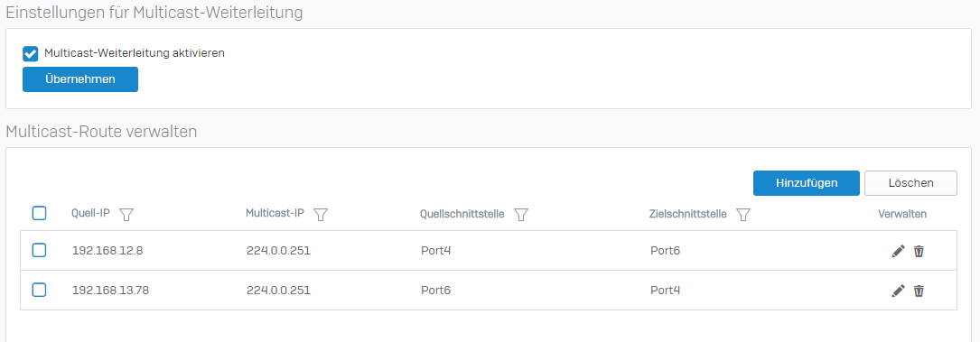The image size is (980, 342).
Task: Edit the 192.168.12.8 multicast route
Action: [898, 251]
